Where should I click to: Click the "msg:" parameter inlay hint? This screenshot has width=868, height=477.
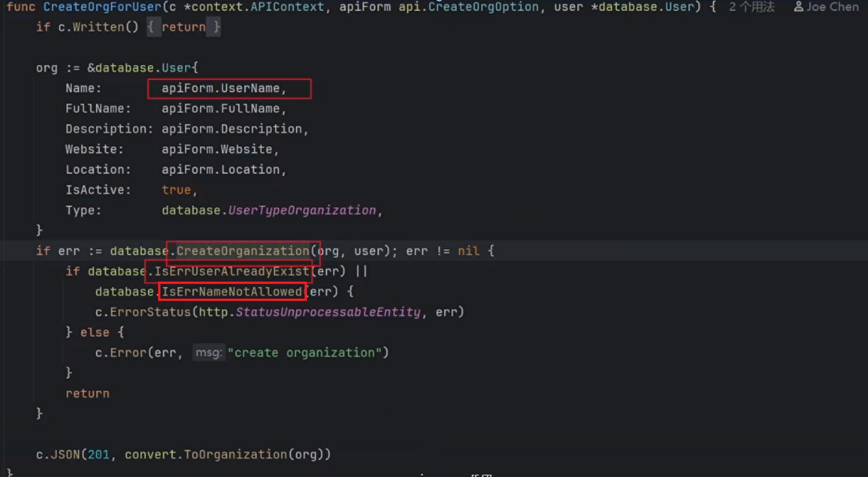[x=208, y=352]
